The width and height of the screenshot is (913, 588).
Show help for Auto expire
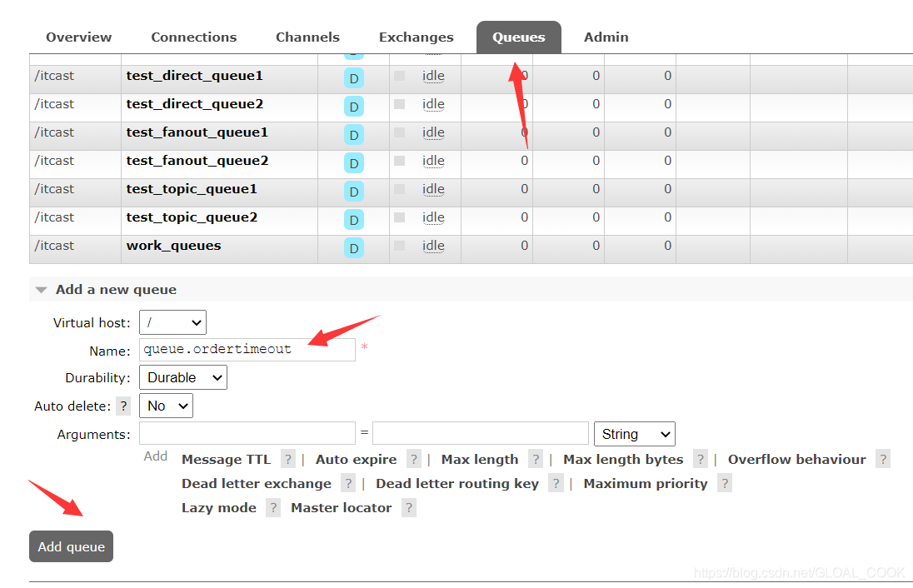click(413, 460)
